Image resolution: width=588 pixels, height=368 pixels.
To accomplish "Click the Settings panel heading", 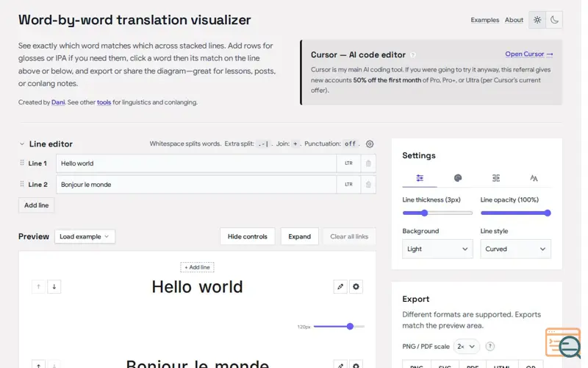I will point(419,155).
